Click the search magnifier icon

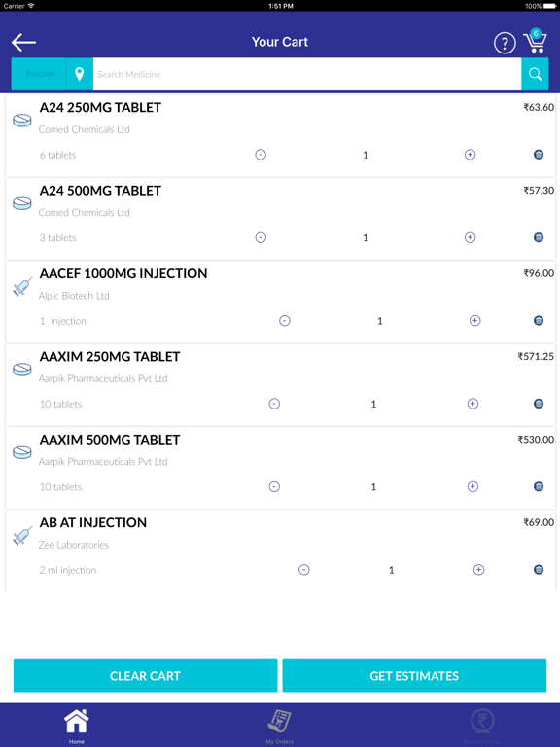point(536,74)
